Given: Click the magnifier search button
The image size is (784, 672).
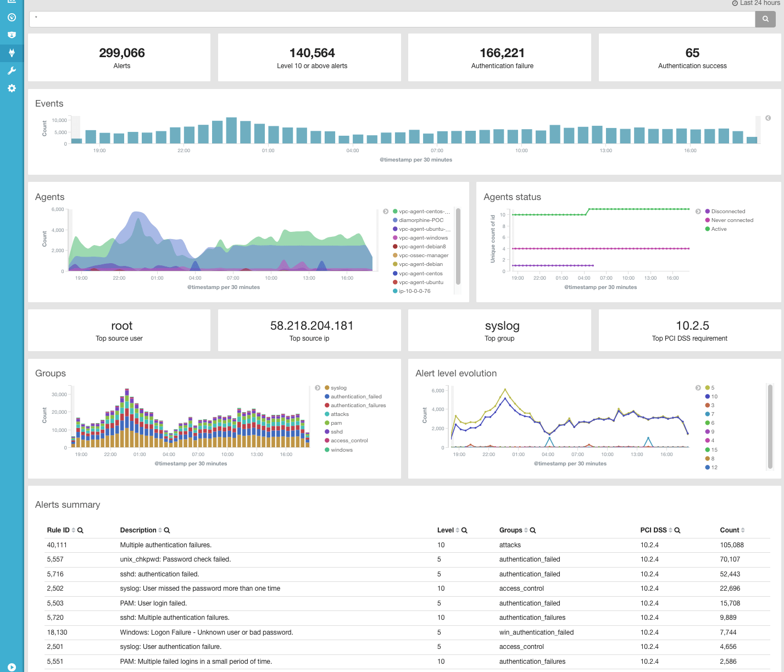Looking at the screenshot, I should click(765, 19).
